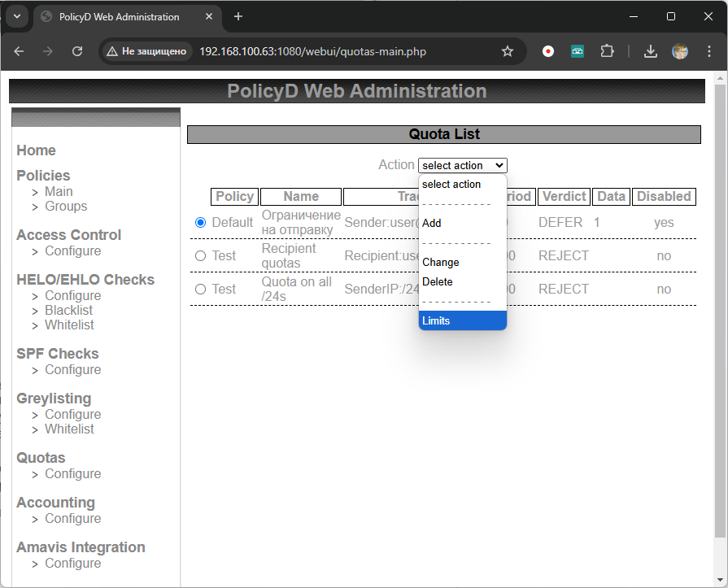Collapse the Action select dropdown

tap(463, 165)
